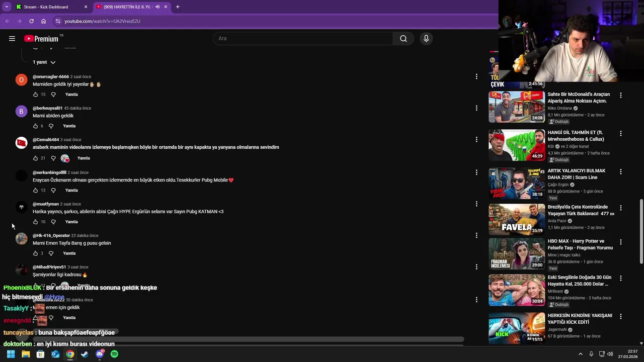Viewport: 644px width, 362px height.
Task: Open @mustfyman channel username link
Action: (x=46, y=204)
